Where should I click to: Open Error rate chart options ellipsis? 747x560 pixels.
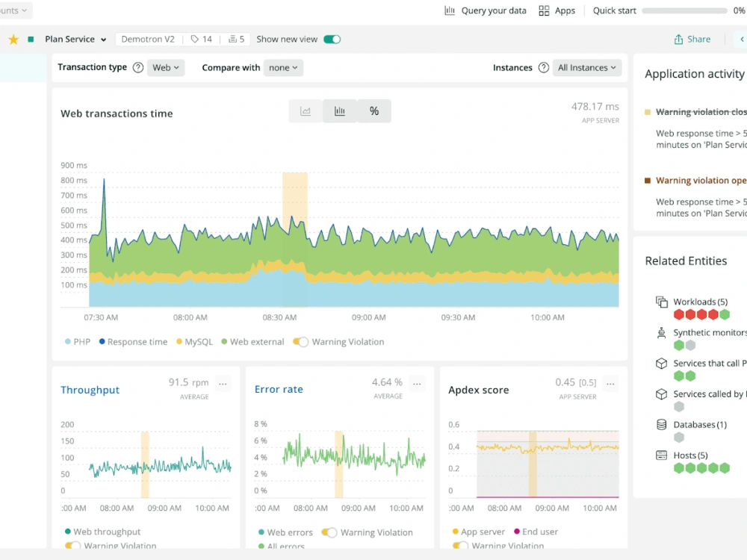(x=417, y=383)
